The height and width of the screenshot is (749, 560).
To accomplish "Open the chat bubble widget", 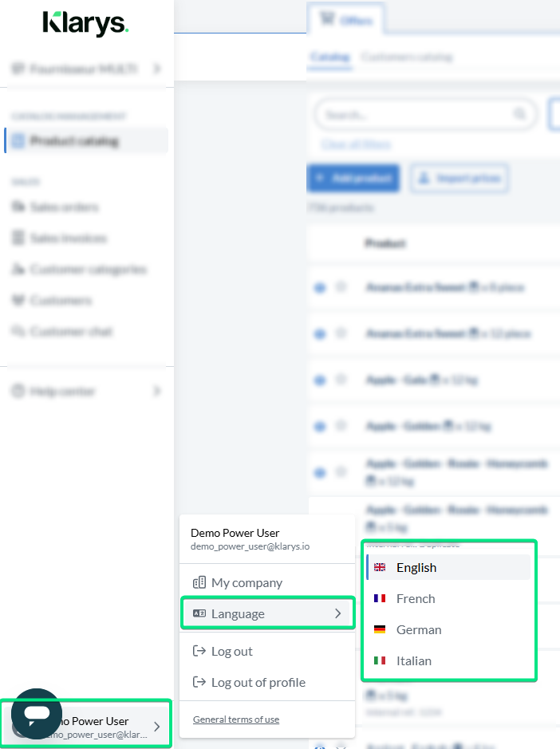I will (36, 713).
